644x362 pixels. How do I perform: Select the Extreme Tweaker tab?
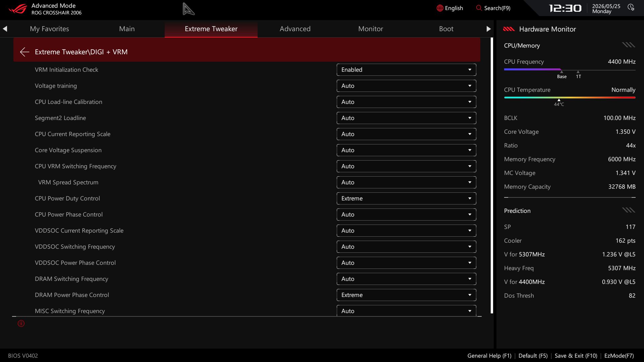[x=211, y=29]
